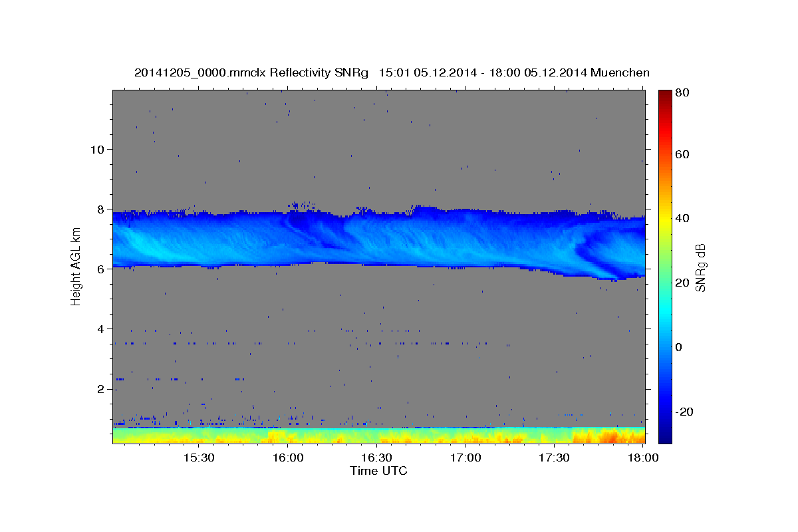Select the 'SNRg dB' colorbar label

[x=700, y=267]
